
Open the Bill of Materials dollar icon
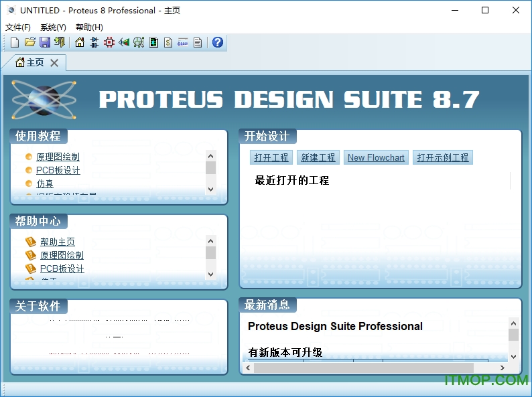(168, 42)
